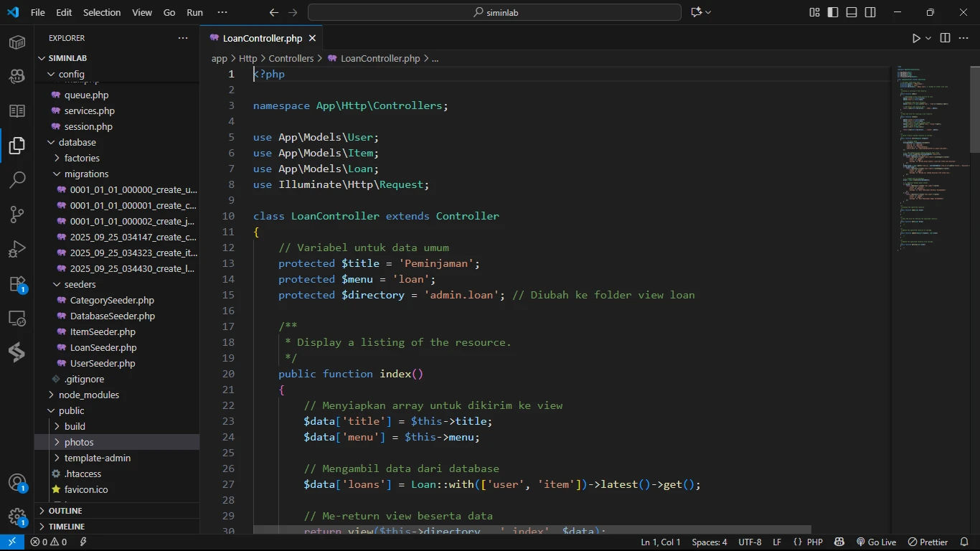Open the Extensions view with update badge
980x551 pixels.
point(17,284)
